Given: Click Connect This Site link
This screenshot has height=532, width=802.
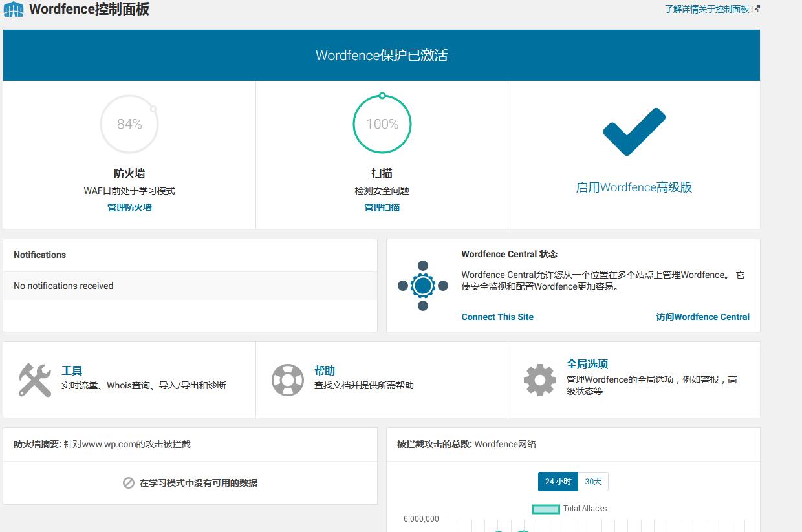Looking at the screenshot, I should coord(497,317).
